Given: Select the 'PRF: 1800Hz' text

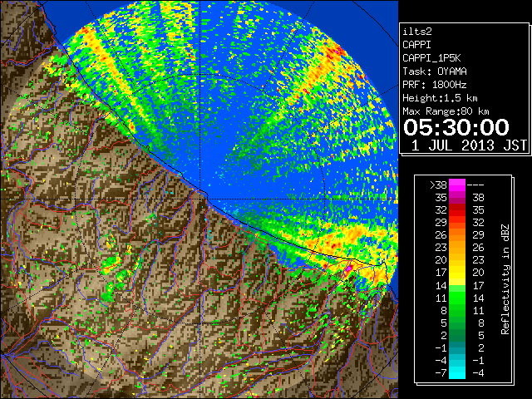Looking at the screenshot, I should point(435,85).
